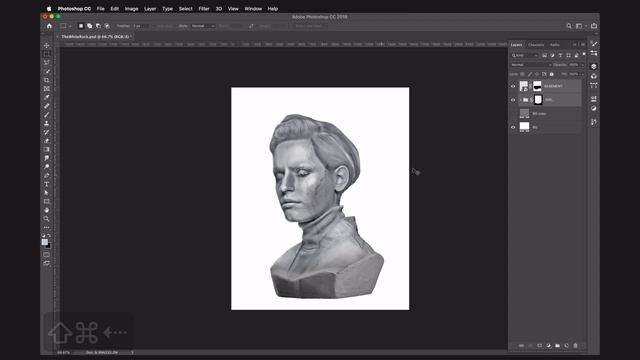Image resolution: width=640 pixels, height=360 pixels.
Task: Toggle Quick Mask mode button
Action: coord(47,255)
